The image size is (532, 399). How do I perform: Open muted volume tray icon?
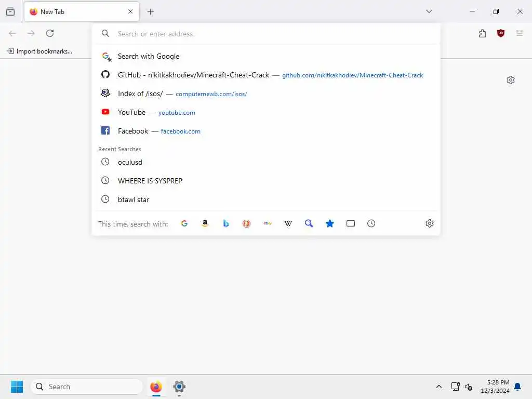pos(469,387)
